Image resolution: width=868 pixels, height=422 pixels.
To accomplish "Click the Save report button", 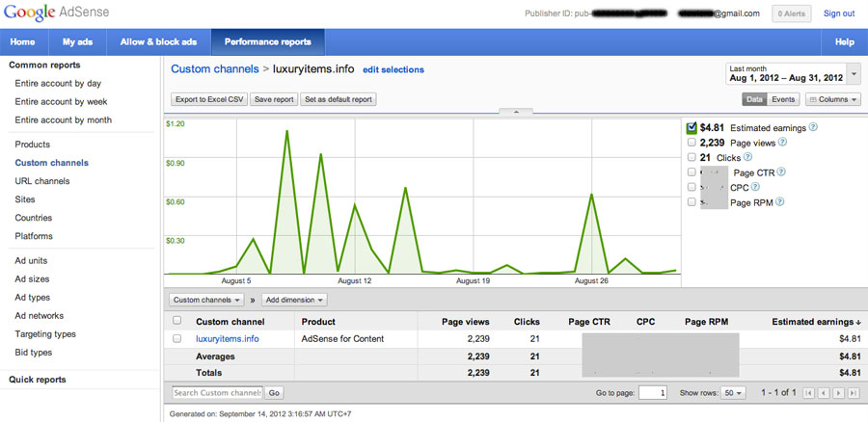I will point(274,99).
